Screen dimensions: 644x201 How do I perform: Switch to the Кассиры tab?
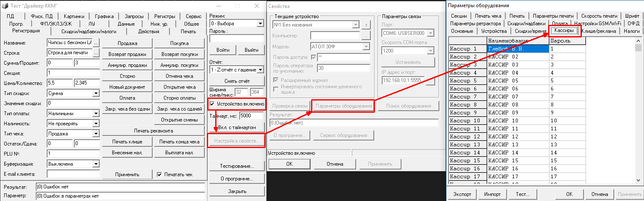tap(564, 31)
